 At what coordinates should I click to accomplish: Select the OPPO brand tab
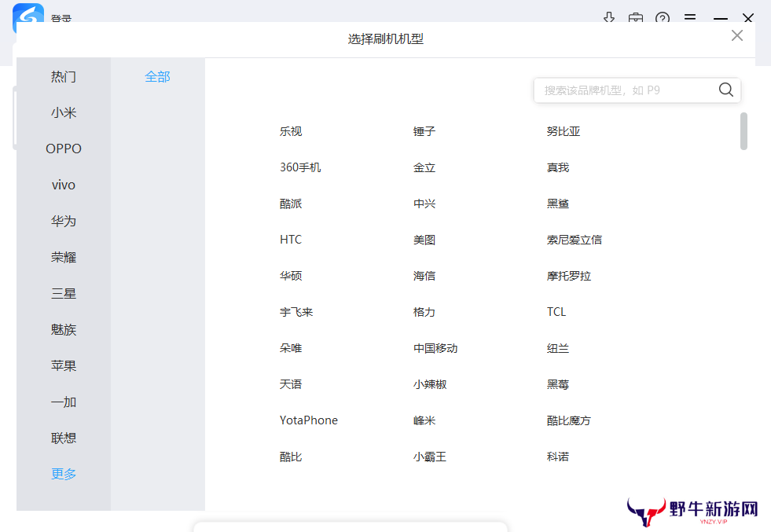tap(64, 149)
